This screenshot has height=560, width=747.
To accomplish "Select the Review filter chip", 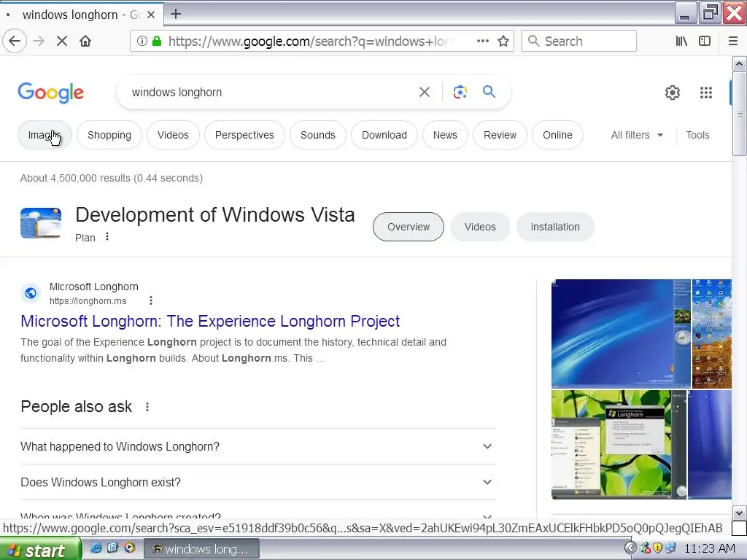I will tap(500, 135).
